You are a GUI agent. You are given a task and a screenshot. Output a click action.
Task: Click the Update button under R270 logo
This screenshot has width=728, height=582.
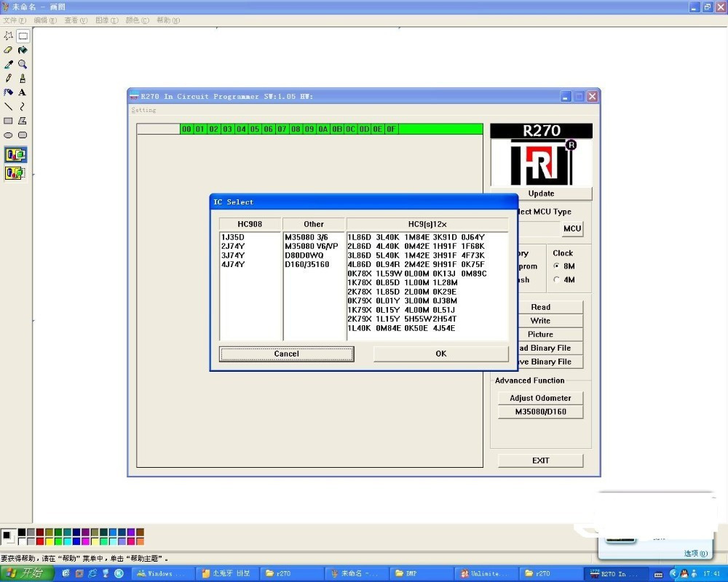541,193
